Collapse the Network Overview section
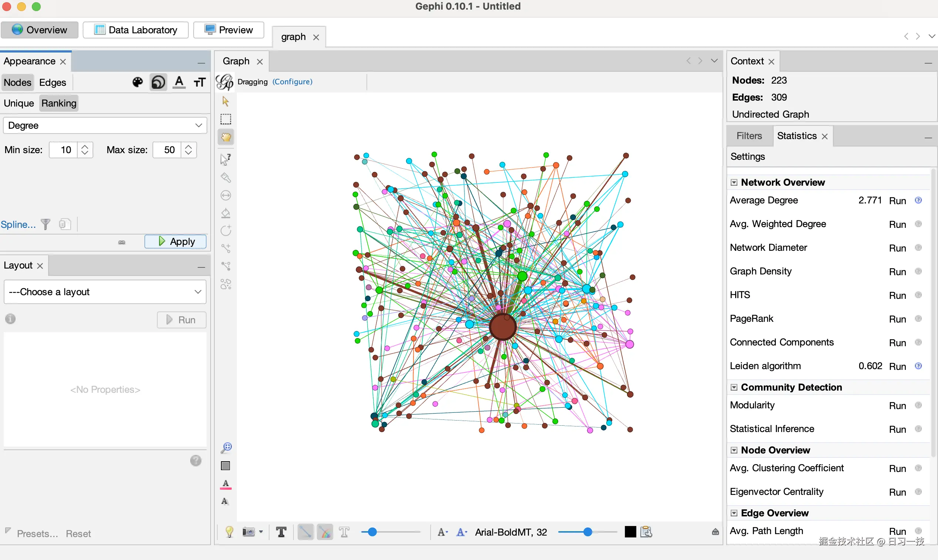Screen dimensions: 938x560 (x=734, y=183)
